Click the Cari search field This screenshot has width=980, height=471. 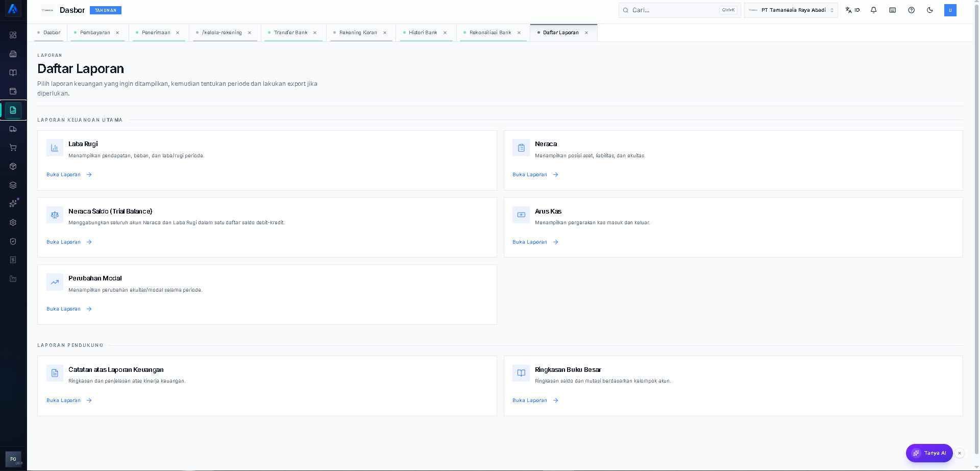679,10
